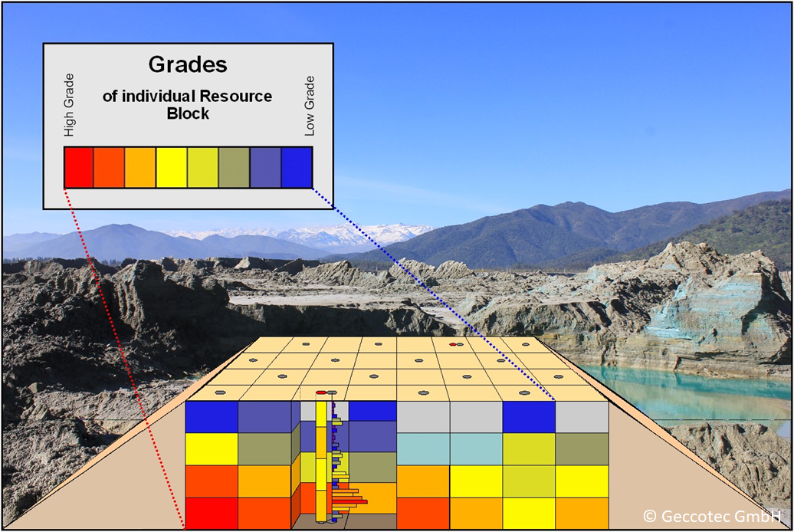This screenshot has height=532, width=794.
Task: Click the vertical "High Grade" label
Action: click(69, 105)
